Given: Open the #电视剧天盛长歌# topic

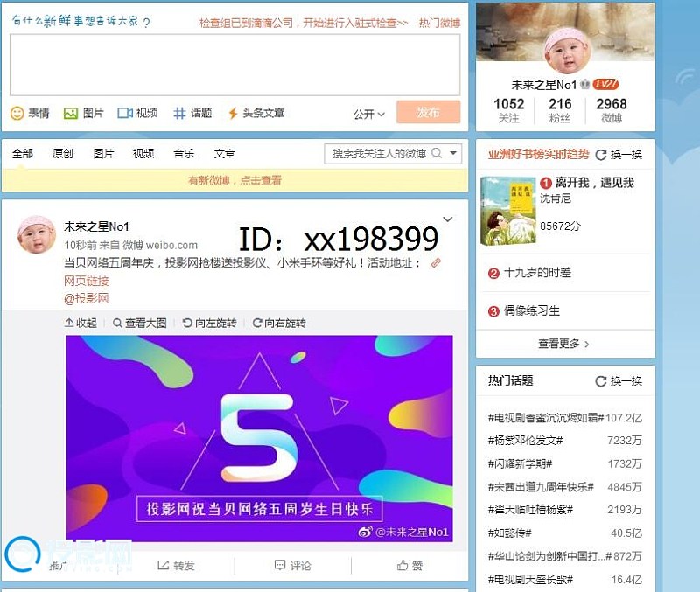Looking at the screenshot, I should (x=530, y=580).
